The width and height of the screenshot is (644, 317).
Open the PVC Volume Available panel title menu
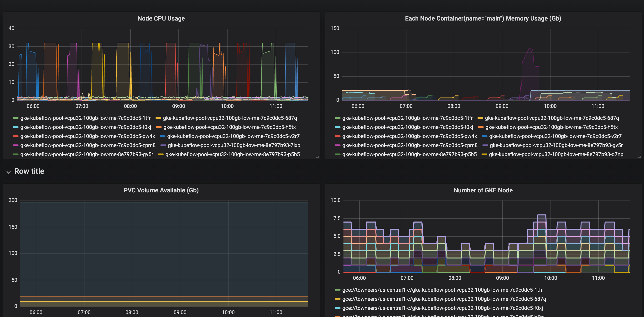161,190
